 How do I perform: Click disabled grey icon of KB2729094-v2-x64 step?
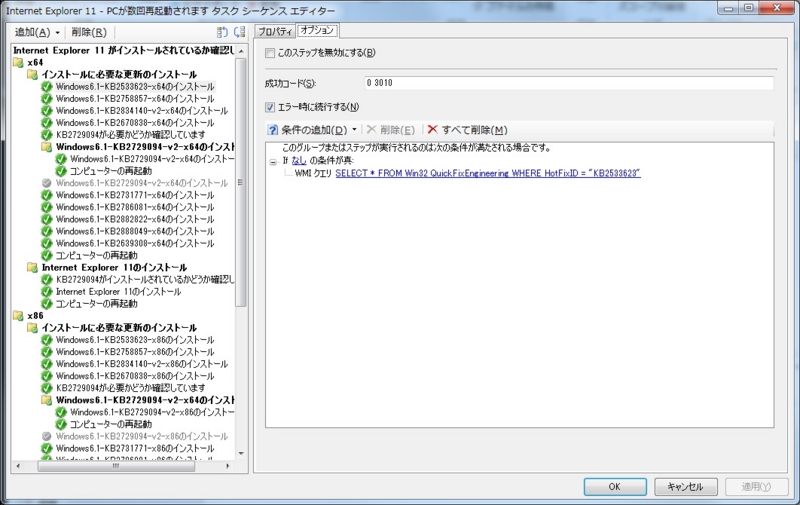coord(47,183)
